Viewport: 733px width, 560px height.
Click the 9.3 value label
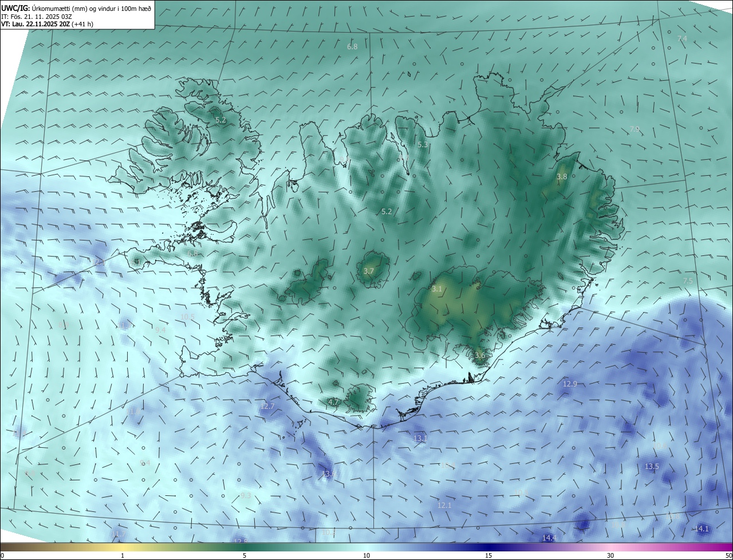pyautogui.click(x=246, y=495)
